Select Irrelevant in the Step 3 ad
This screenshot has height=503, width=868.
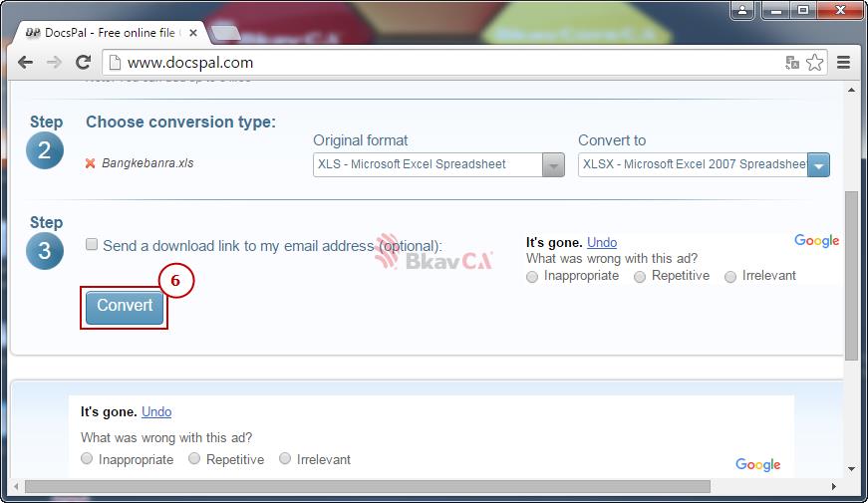pyautogui.click(x=730, y=277)
